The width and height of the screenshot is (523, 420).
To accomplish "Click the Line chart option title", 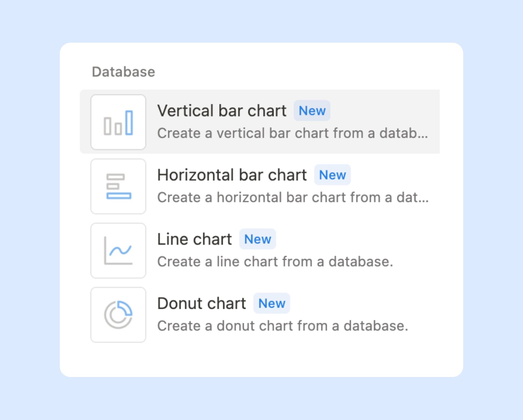I will 194,239.
